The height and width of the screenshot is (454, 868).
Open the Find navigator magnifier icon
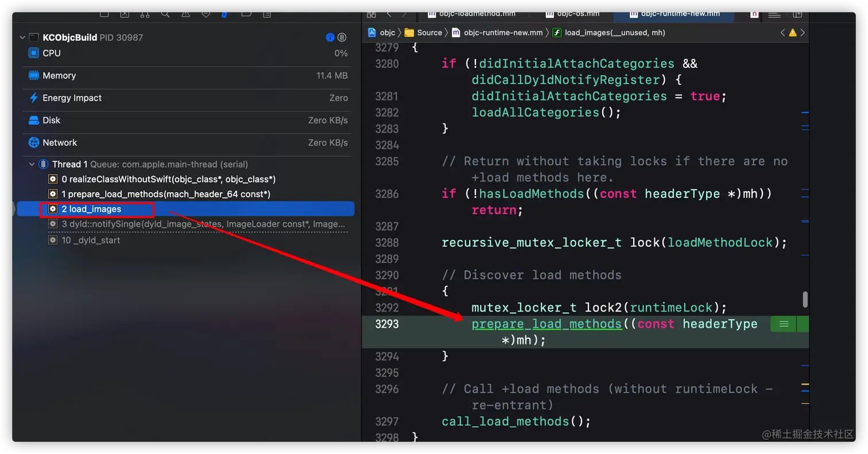click(165, 14)
